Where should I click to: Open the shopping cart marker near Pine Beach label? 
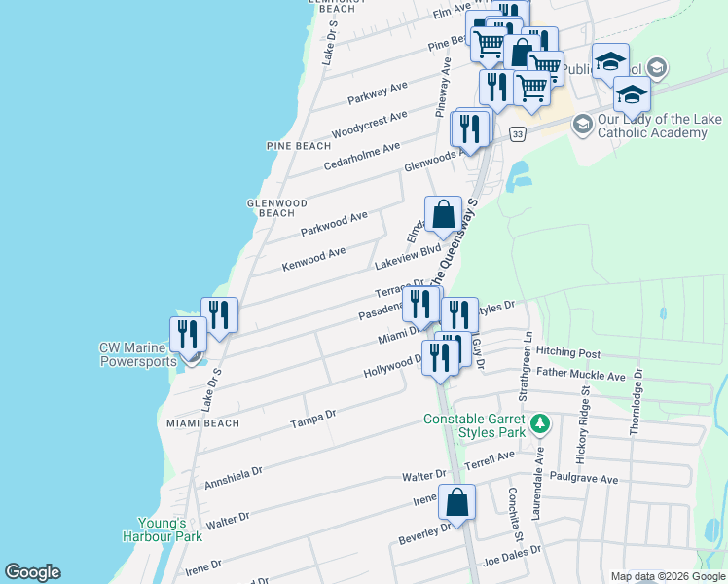(x=489, y=48)
